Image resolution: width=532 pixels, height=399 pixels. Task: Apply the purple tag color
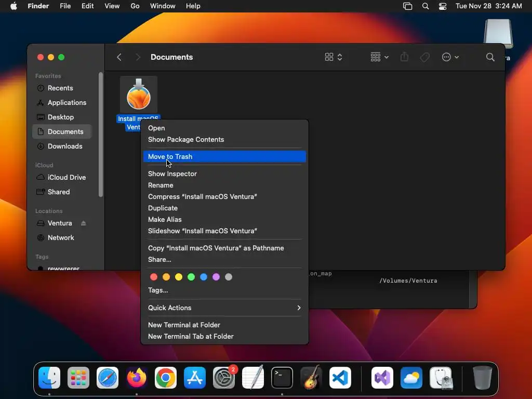coord(216,277)
